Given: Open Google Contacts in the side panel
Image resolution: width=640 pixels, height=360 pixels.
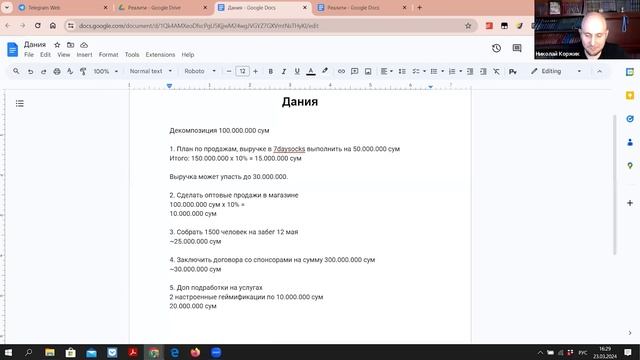Looking at the screenshot, I should tap(630, 142).
